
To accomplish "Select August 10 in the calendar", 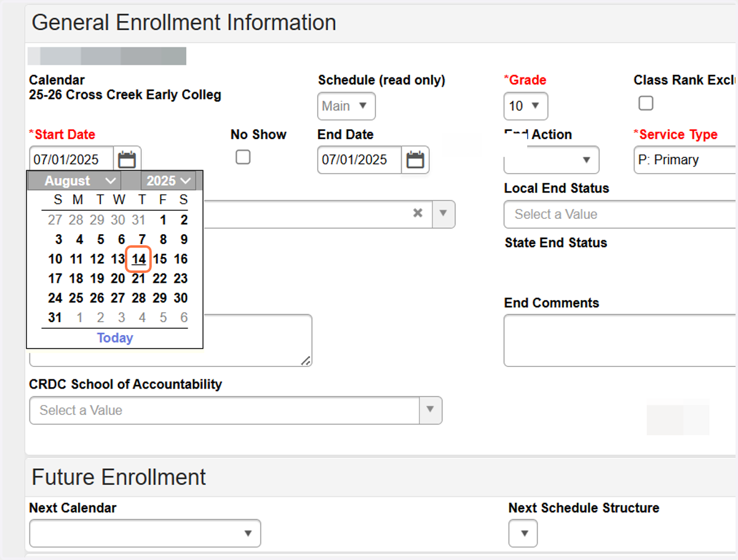I will coord(55,259).
